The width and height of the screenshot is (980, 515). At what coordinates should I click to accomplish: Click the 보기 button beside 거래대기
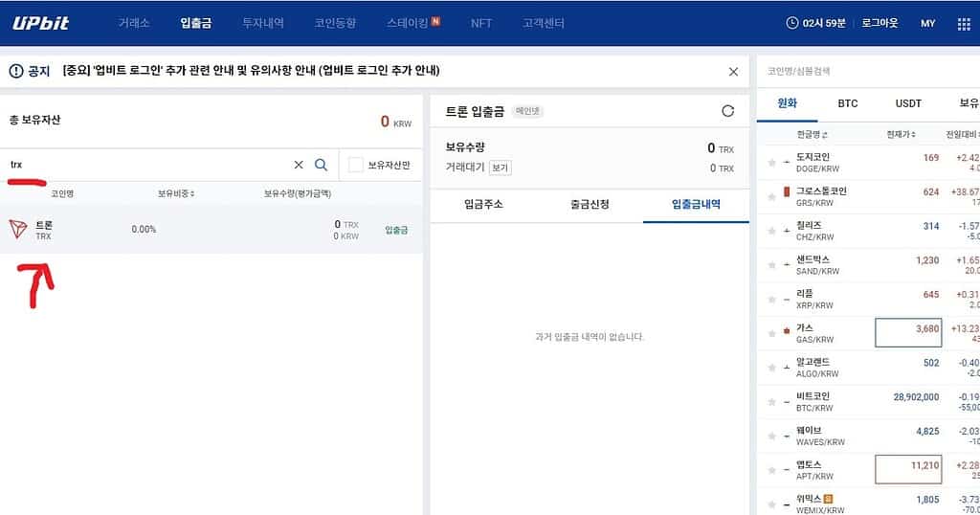tap(500, 168)
